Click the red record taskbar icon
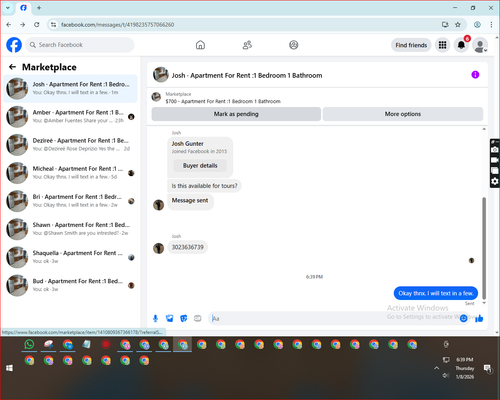 [106, 344]
